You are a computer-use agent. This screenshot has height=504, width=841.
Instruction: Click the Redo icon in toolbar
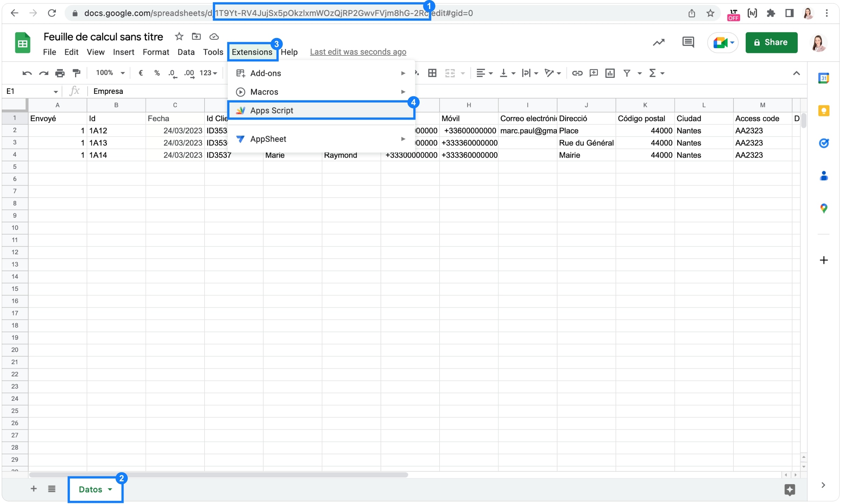point(43,73)
